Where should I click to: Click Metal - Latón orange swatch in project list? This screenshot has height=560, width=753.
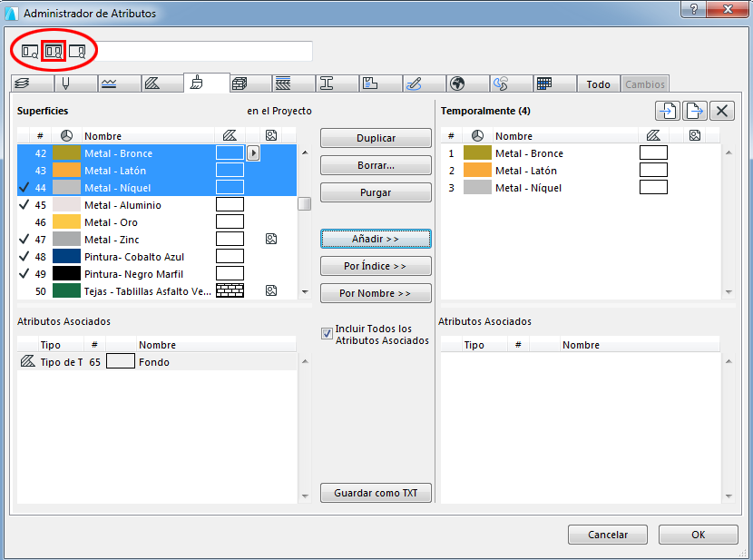click(x=66, y=171)
